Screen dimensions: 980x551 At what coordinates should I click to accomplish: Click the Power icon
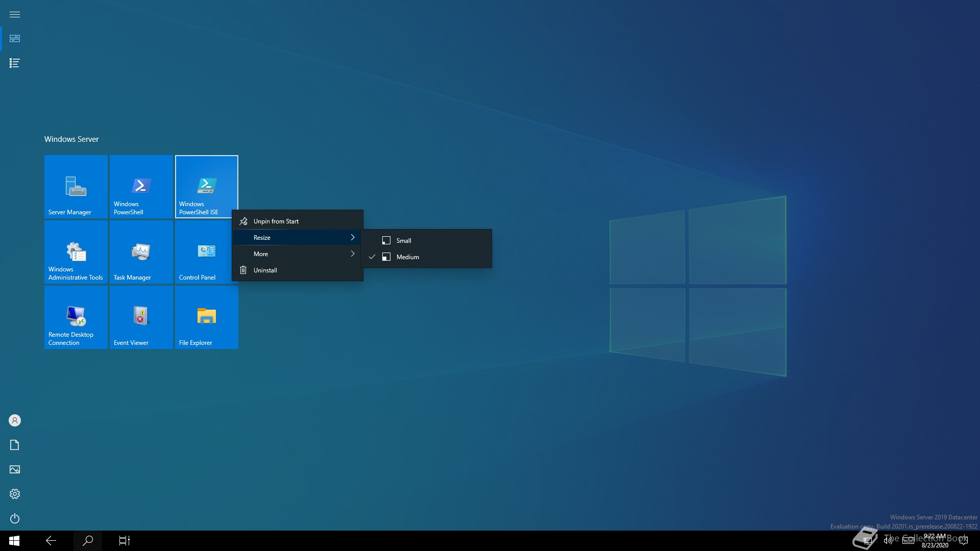(x=15, y=518)
